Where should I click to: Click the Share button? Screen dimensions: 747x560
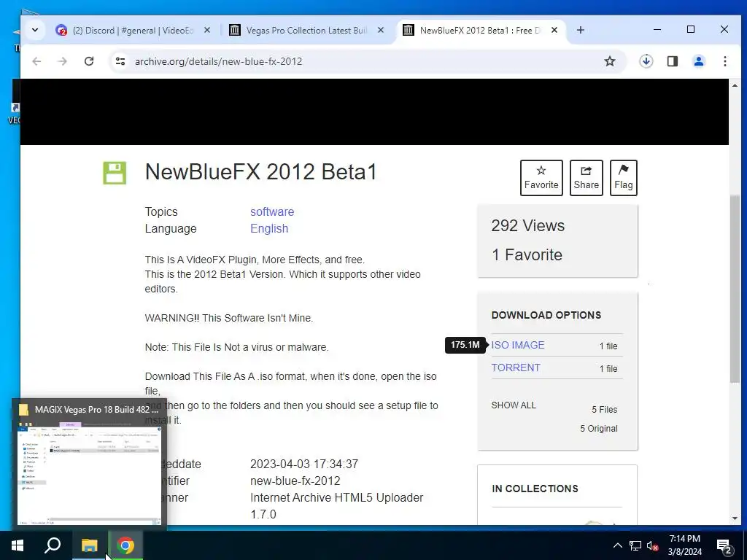(x=586, y=178)
